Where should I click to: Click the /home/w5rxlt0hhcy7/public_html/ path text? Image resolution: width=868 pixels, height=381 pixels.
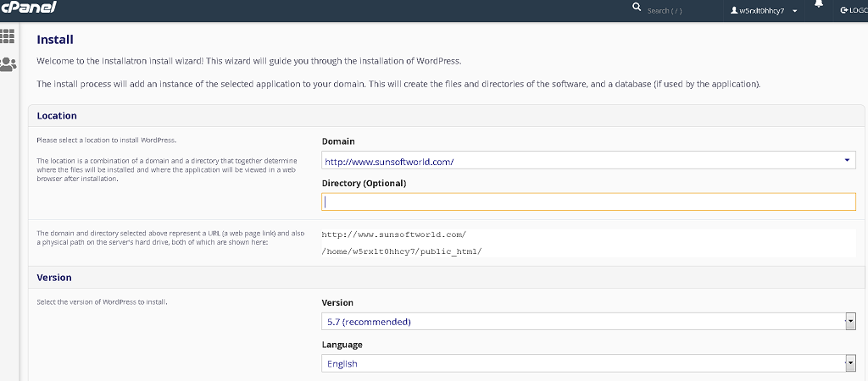click(x=402, y=251)
